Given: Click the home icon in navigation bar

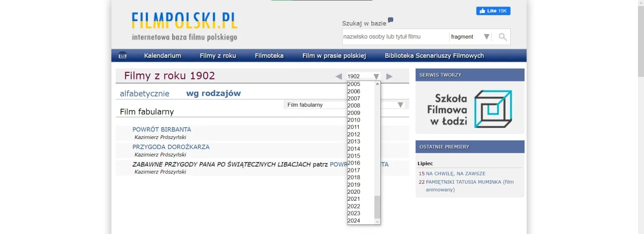Looking at the screenshot, I should coord(122,55).
